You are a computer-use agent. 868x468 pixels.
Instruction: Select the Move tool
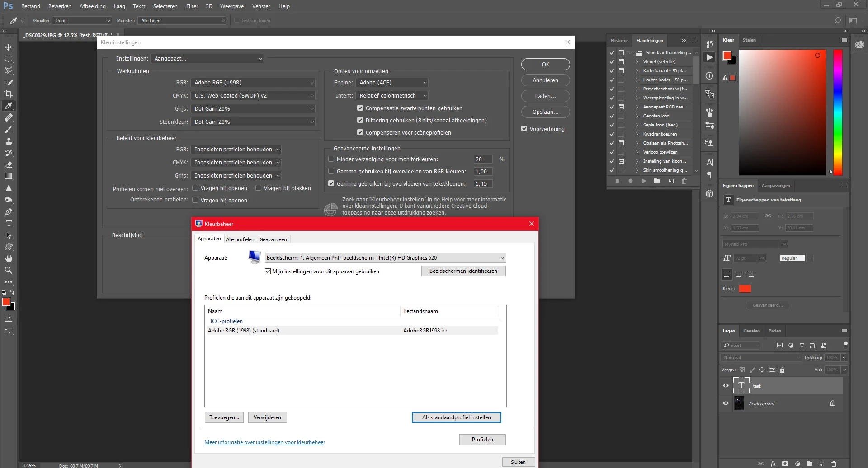coord(9,47)
